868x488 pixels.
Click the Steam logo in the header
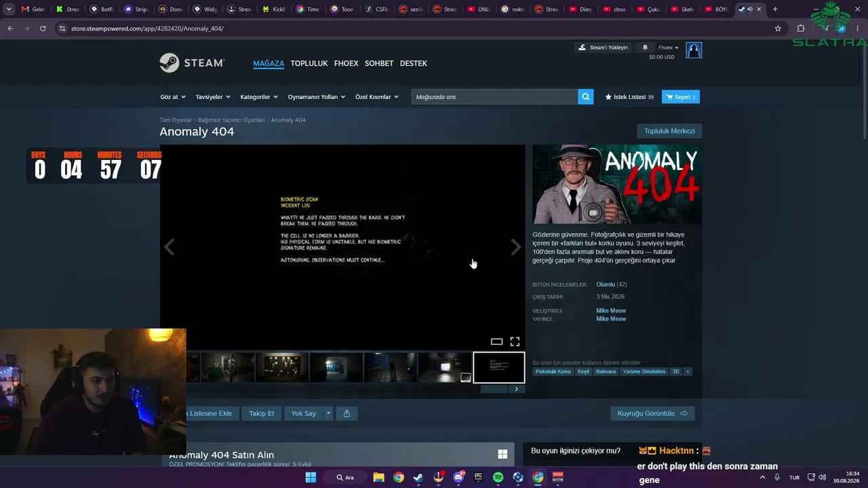tap(192, 63)
